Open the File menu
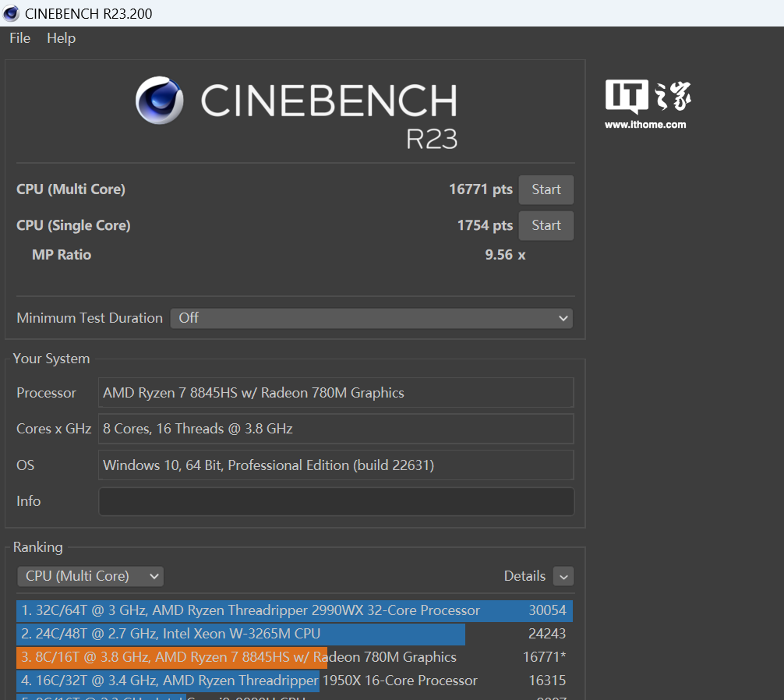This screenshot has width=784, height=700. pos(19,38)
